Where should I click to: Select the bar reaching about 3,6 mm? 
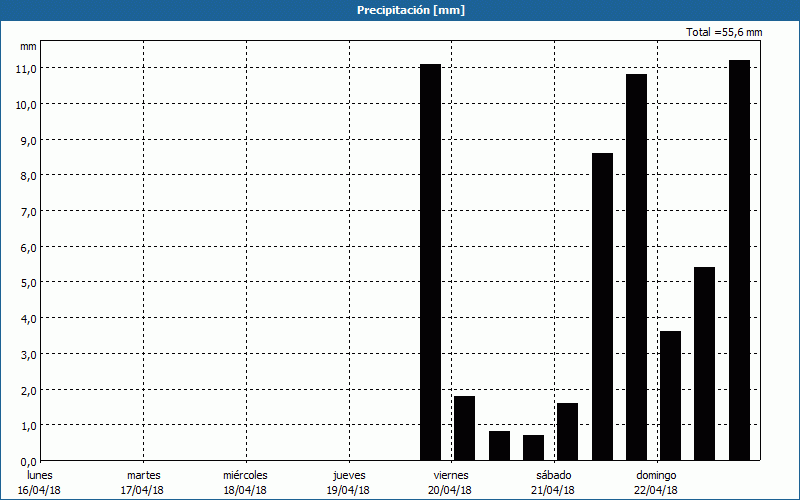670,395
